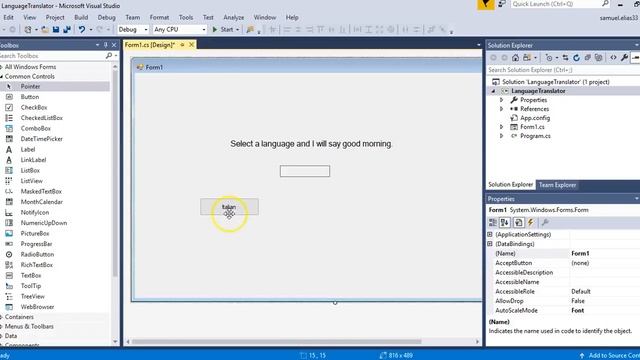Click the empty text box on Form1

[304, 171]
